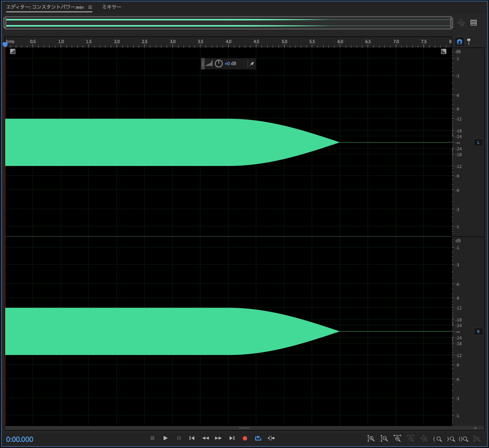Click the timeline marker dropdown icon
Viewport: 489px width, 448px height.
[469, 42]
